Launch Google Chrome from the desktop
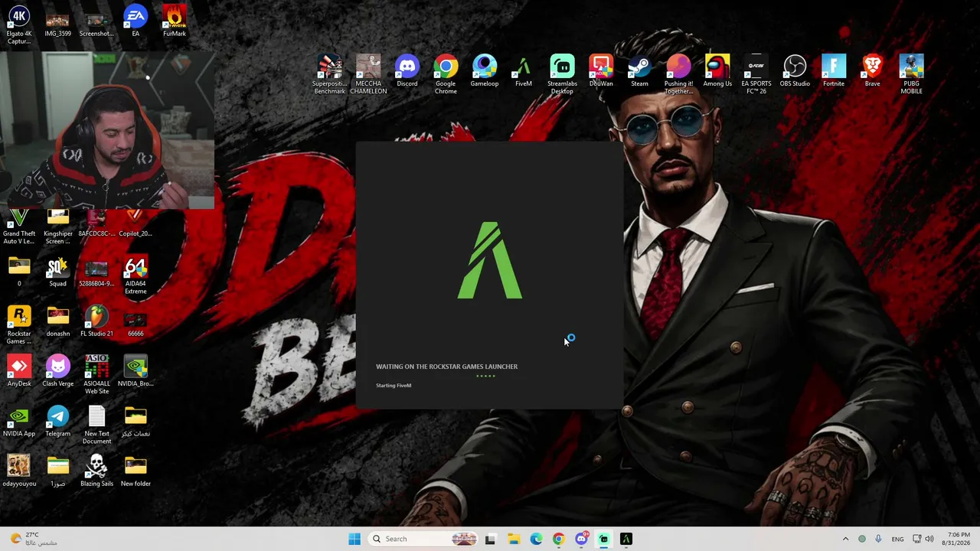The width and height of the screenshot is (980, 551). point(446,75)
